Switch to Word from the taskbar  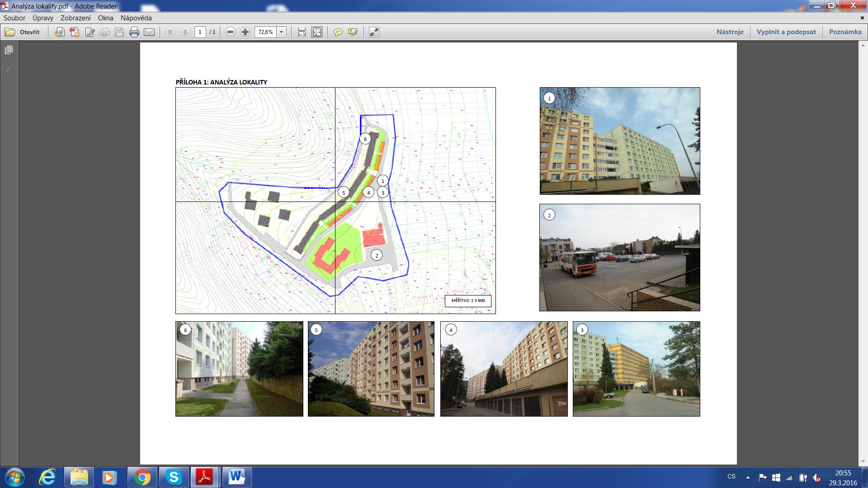237,477
